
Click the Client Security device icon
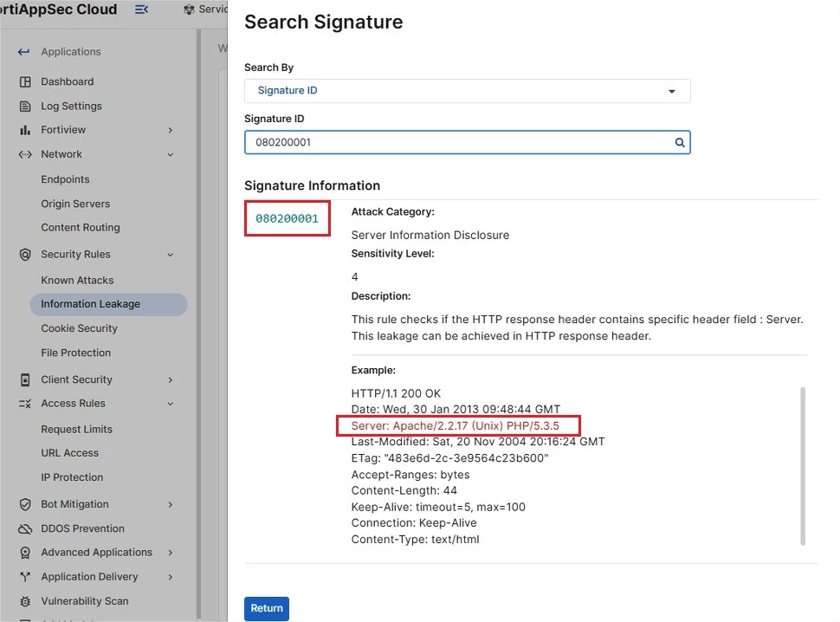(25, 379)
